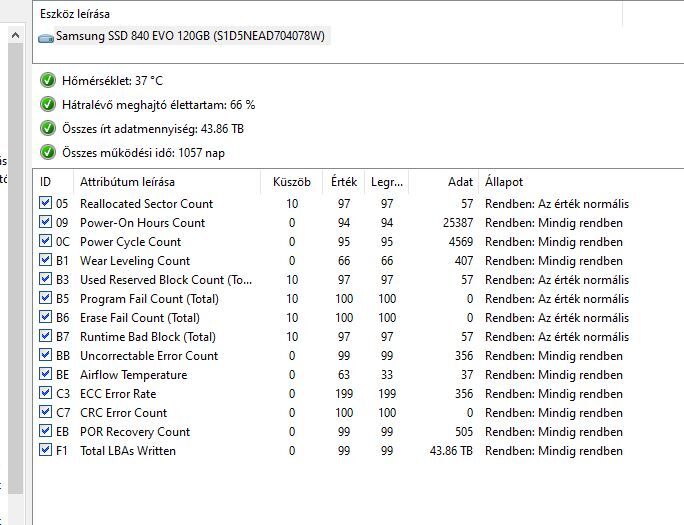
Task: Select the Reallocated Sector Count attribute name
Action: click(x=147, y=204)
